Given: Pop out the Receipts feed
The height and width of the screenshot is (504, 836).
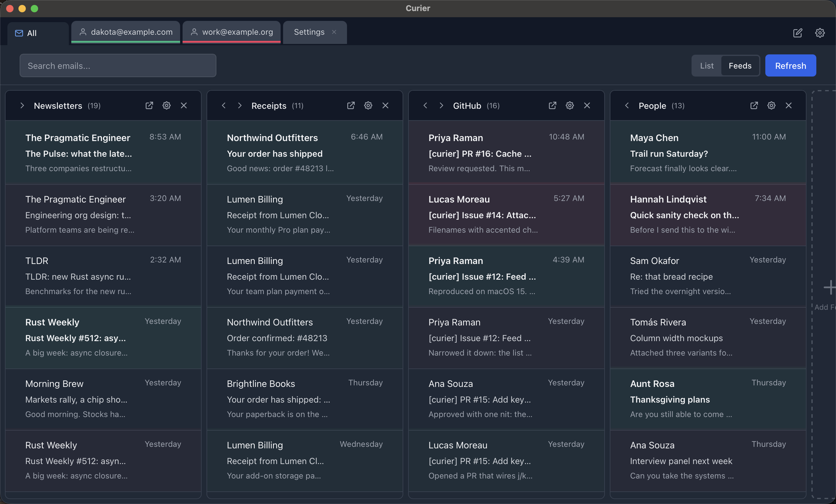Looking at the screenshot, I should coord(351,105).
